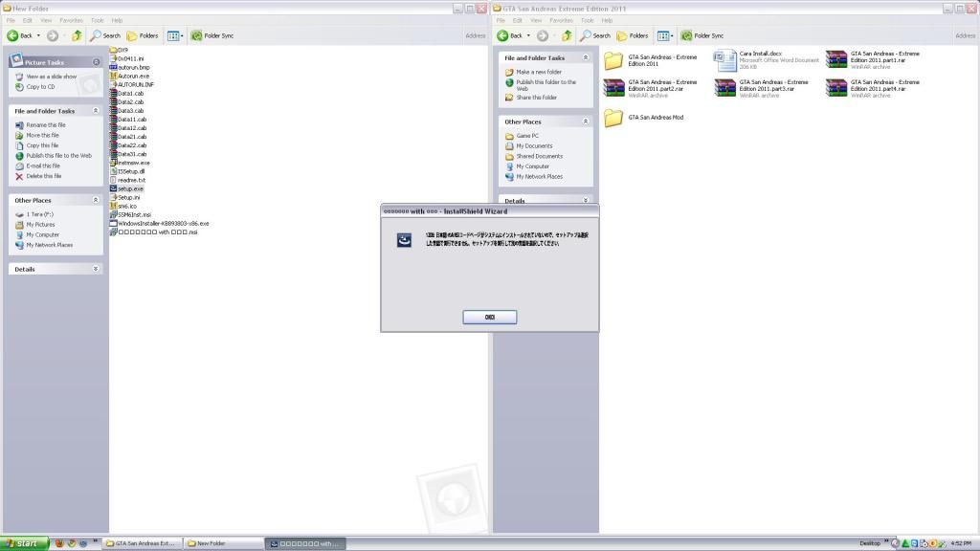The image size is (980, 551).
Task: Select Autorun.exe file icon
Action: pyautogui.click(x=113, y=76)
